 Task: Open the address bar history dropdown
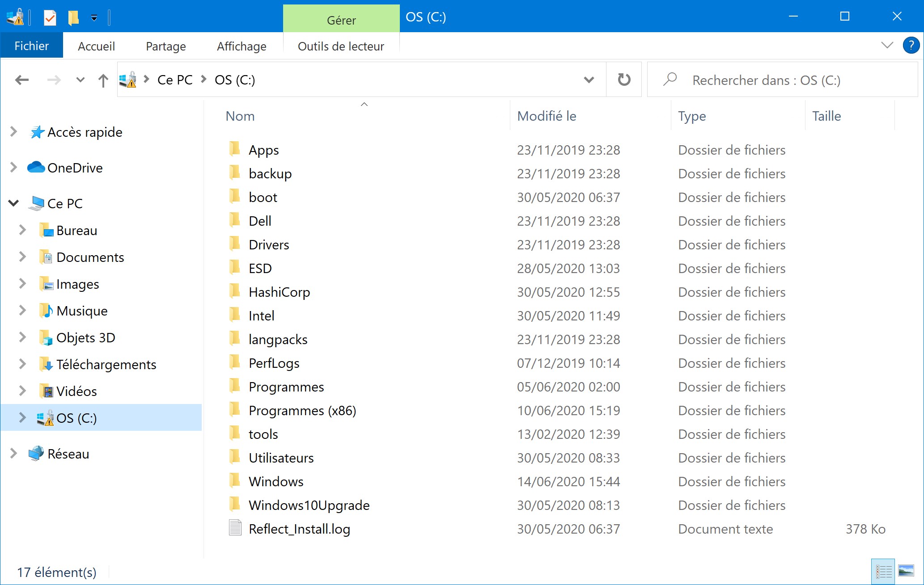click(589, 80)
